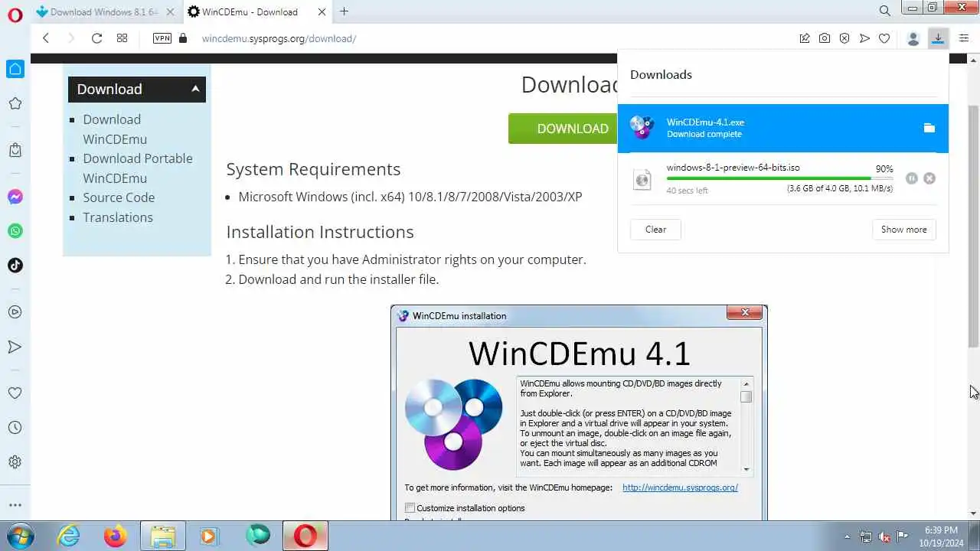
Task: Open the ad blocker shield icon
Action: pos(844,38)
